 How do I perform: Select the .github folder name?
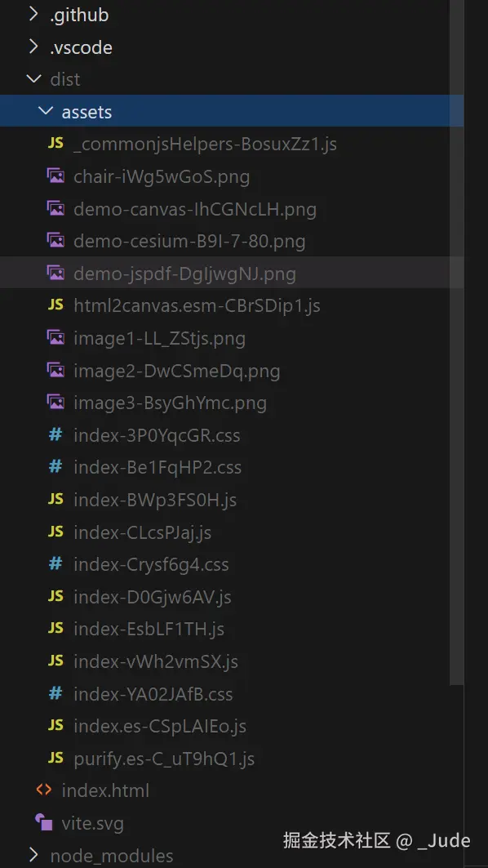pyautogui.click(x=79, y=15)
